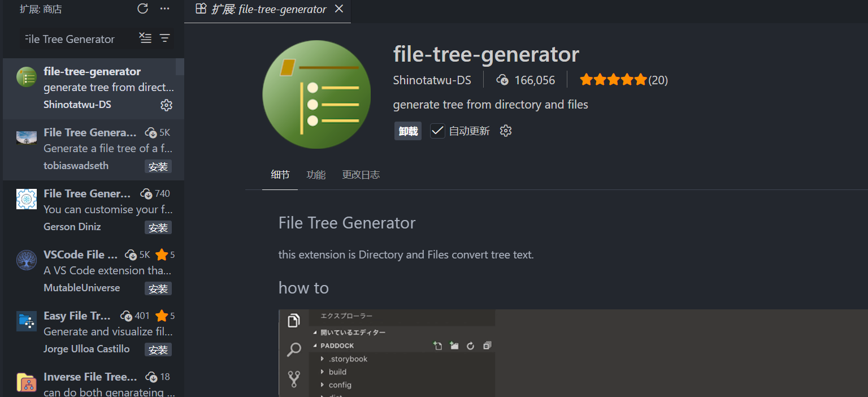The image size is (868, 397).
Task: Open publisher Shinotatwu-DS link in details
Action: [x=432, y=80]
